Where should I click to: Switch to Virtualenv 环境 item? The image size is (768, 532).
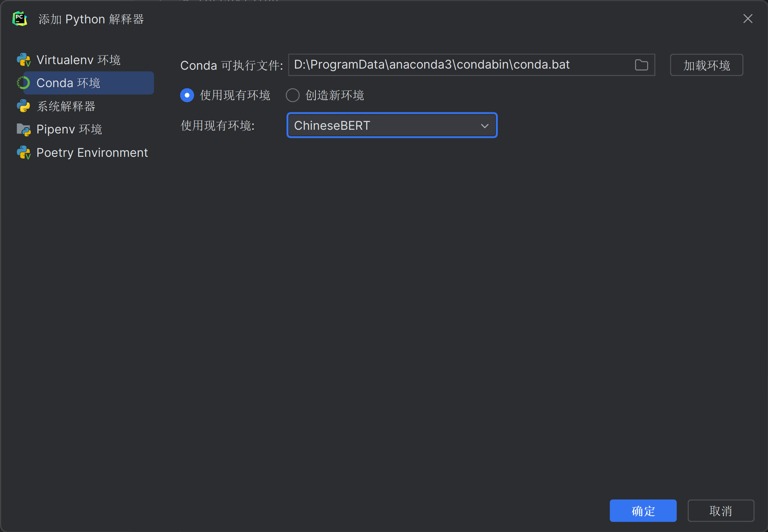(79, 60)
